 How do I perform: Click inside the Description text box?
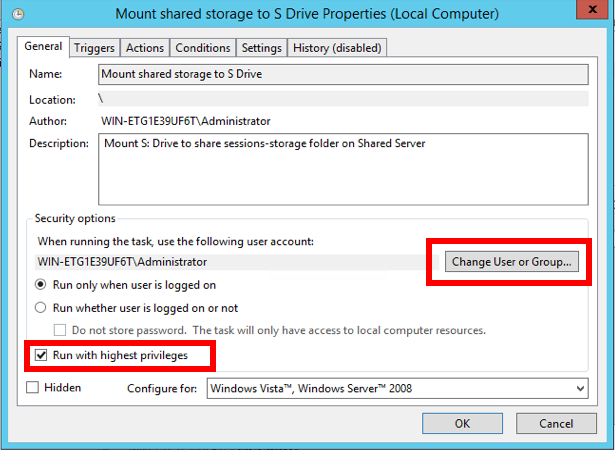pos(342,168)
